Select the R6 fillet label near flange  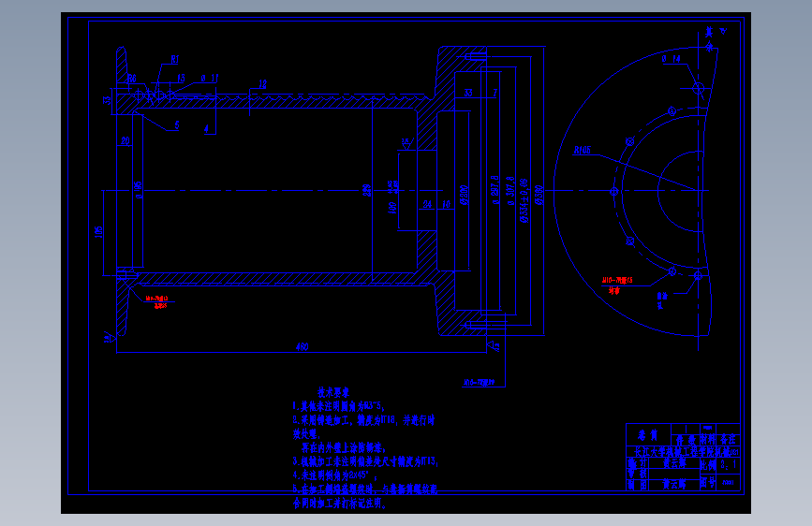click(131, 79)
